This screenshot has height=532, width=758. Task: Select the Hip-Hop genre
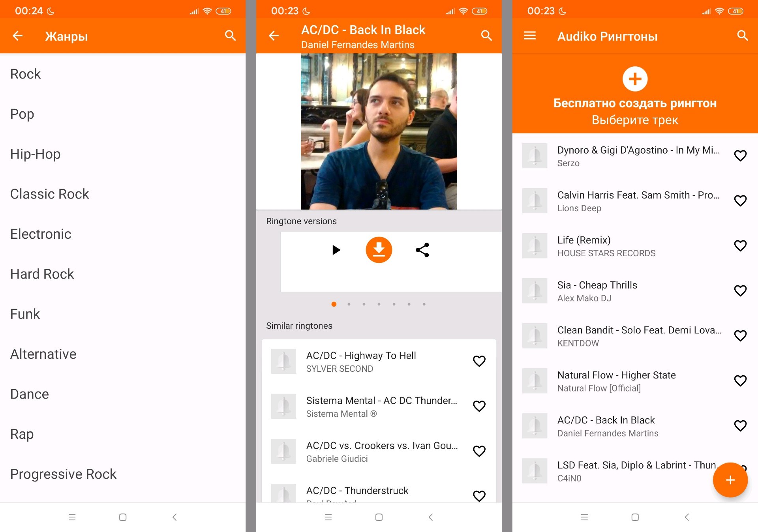click(122, 154)
